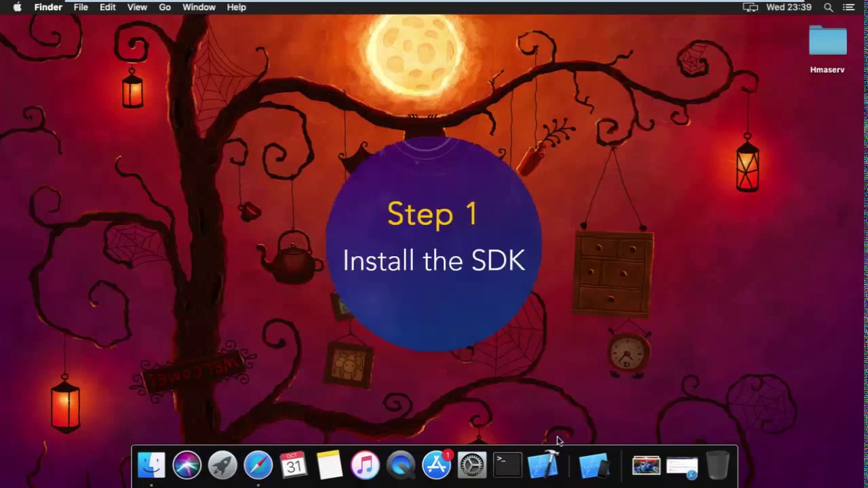Open the Help menu
Screen dimensions: 868x488
(236, 7)
